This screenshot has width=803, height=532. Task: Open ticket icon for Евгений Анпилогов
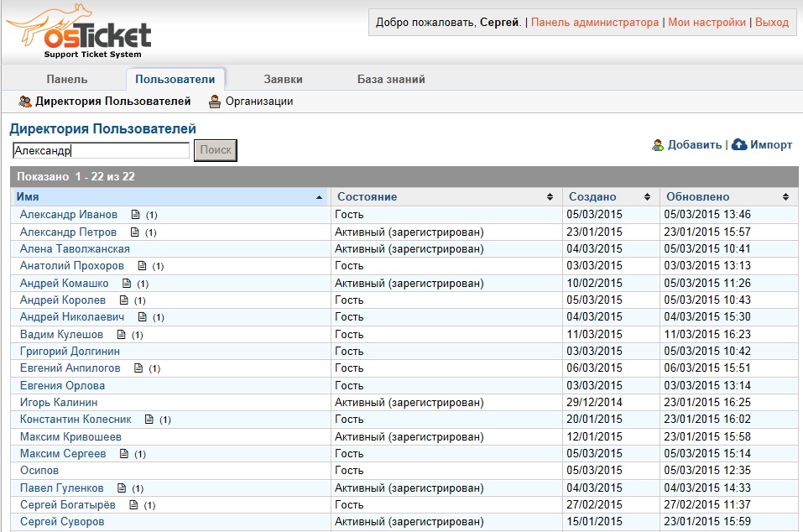(x=138, y=368)
